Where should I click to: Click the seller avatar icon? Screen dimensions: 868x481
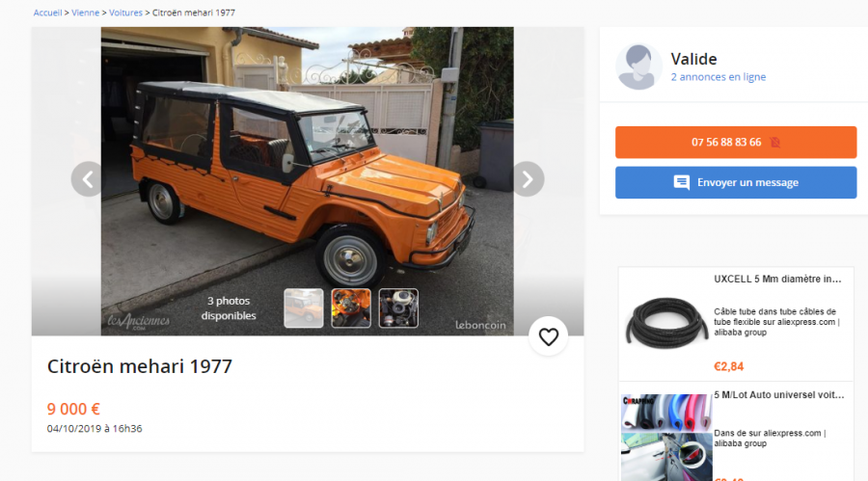(638, 67)
